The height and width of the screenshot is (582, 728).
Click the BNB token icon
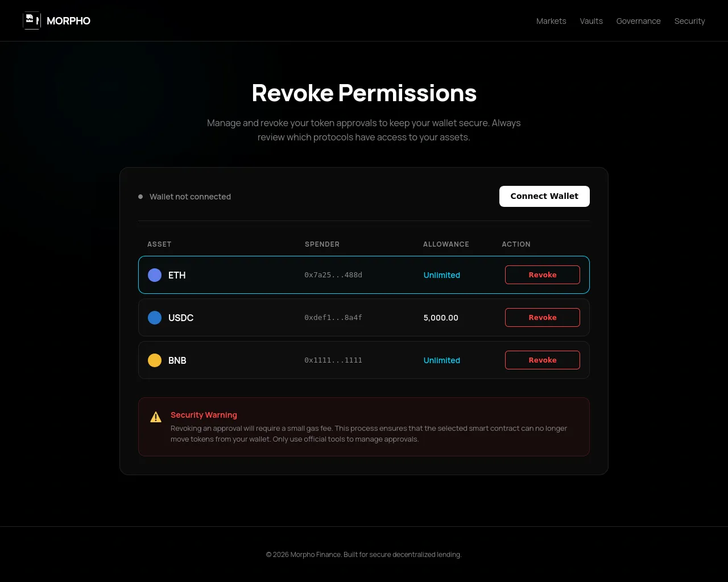(155, 360)
